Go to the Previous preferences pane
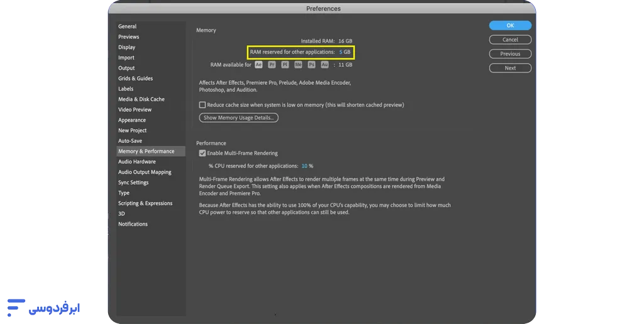This screenshot has height=324, width=644. [510, 54]
